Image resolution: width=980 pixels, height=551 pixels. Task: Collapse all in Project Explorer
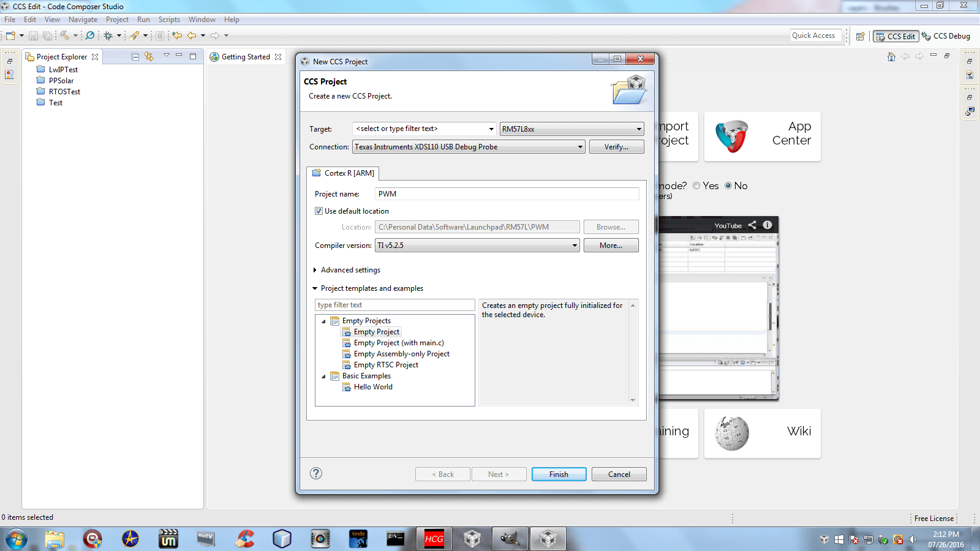[x=135, y=56]
